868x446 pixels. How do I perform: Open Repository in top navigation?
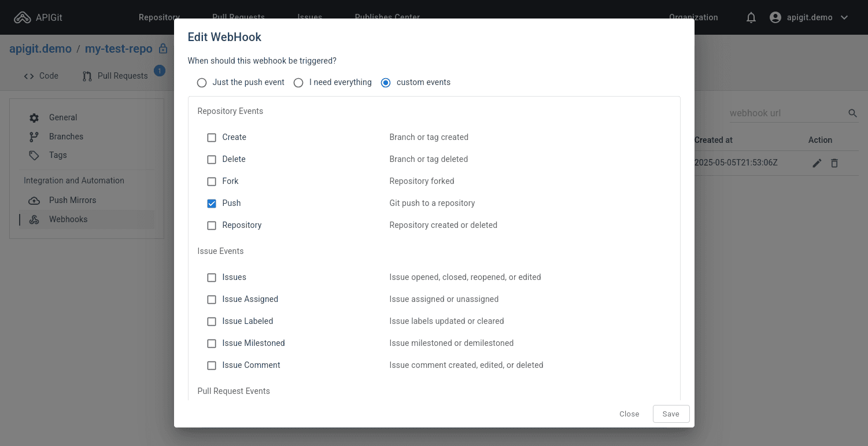click(159, 17)
